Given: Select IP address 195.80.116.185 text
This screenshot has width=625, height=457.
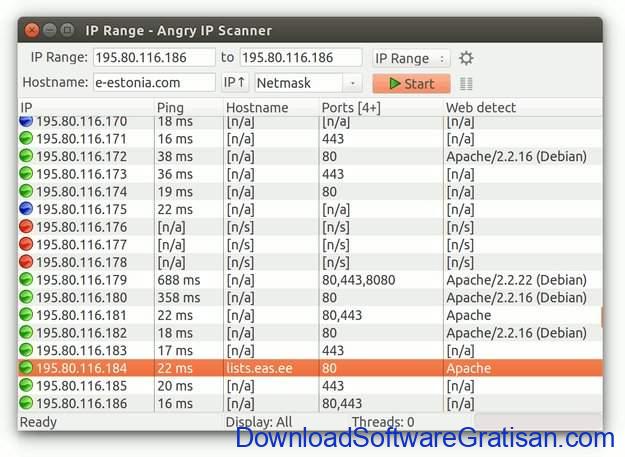Looking at the screenshot, I should pyautogui.click(x=82, y=386).
